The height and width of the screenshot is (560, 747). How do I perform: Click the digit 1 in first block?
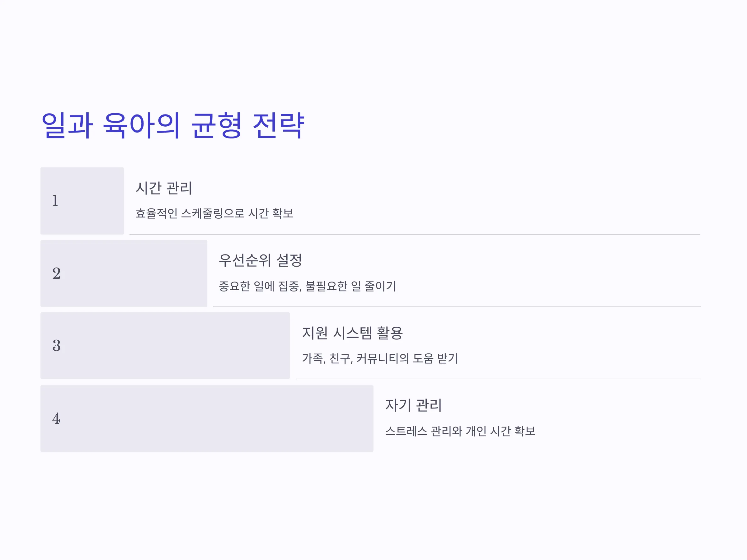click(55, 201)
